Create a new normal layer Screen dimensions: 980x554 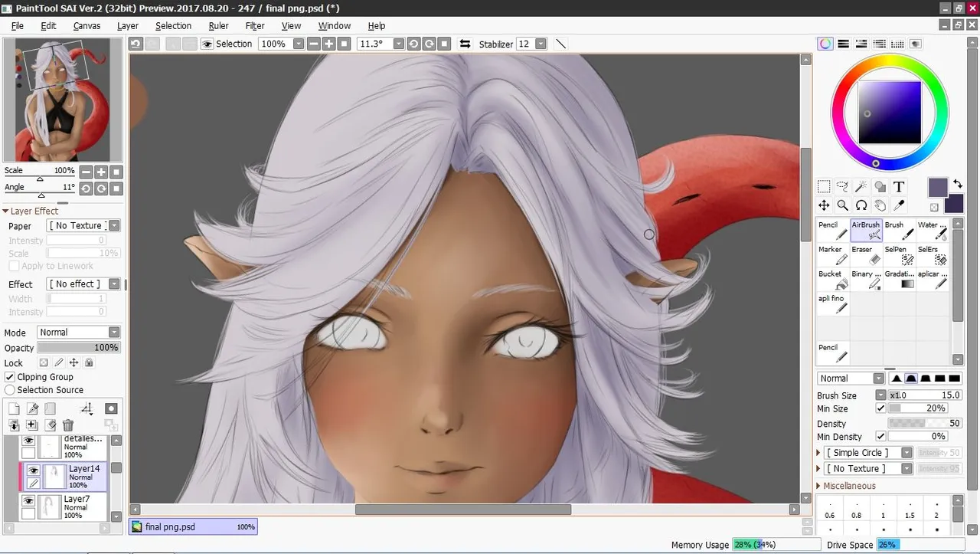point(14,409)
